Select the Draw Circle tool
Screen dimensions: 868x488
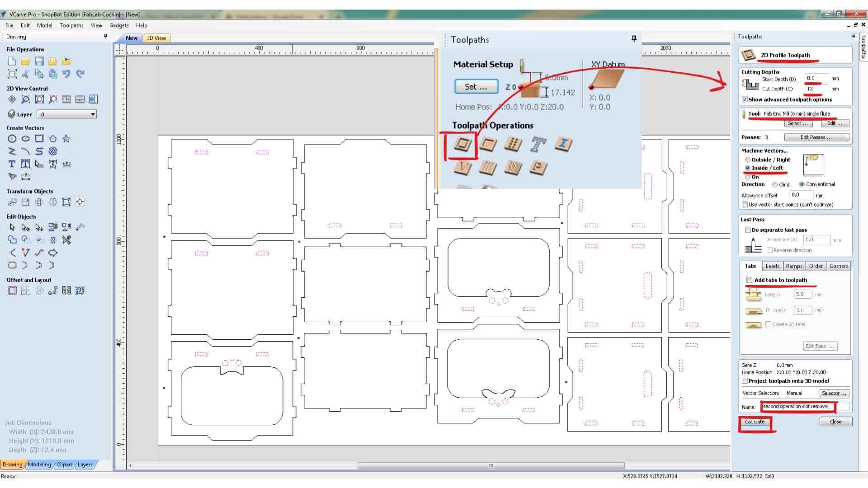point(12,139)
